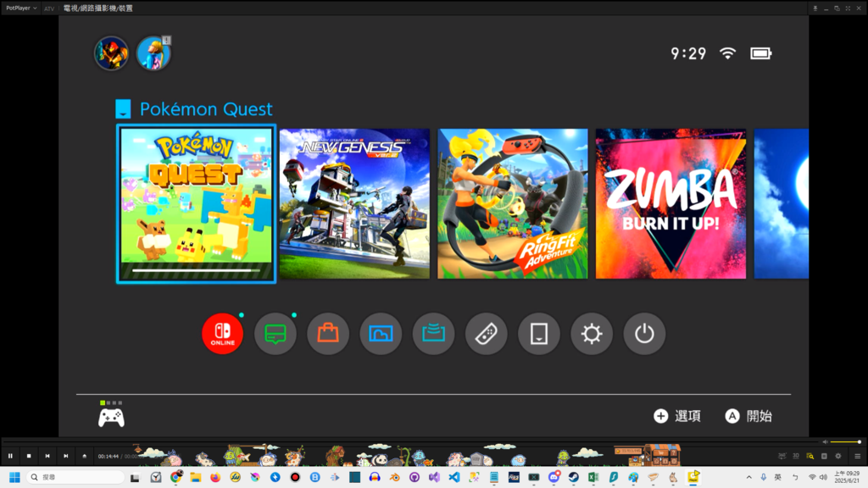This screenshot has height=488, width=868.
Task: Open Task View on the taskbar
Action: click(135, 477)
